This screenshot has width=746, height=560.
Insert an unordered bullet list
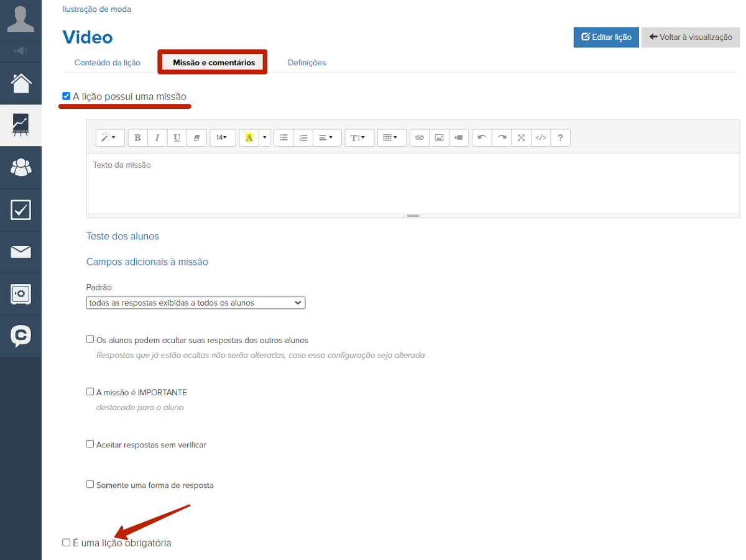point(283,138)
